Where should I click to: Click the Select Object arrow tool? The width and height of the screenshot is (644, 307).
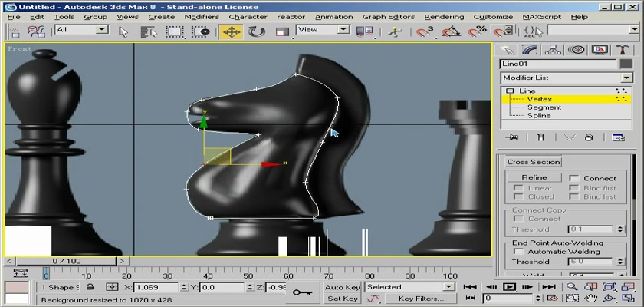(123, 31)
